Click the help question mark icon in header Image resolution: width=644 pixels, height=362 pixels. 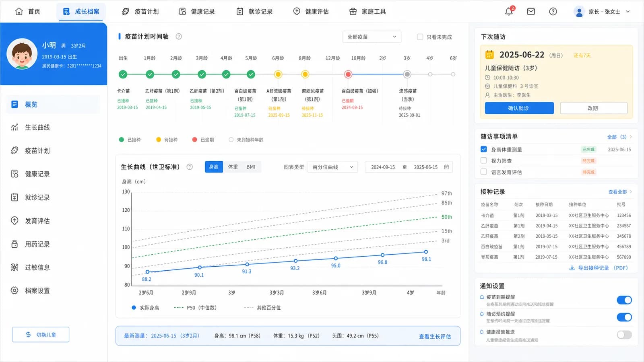pyautogui.click(x=553, y=11)
